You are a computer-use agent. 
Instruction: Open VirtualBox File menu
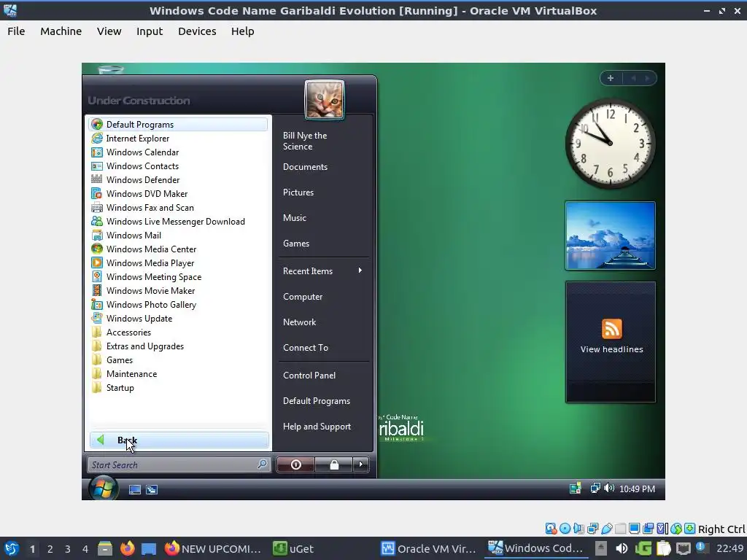pos(16,31)
